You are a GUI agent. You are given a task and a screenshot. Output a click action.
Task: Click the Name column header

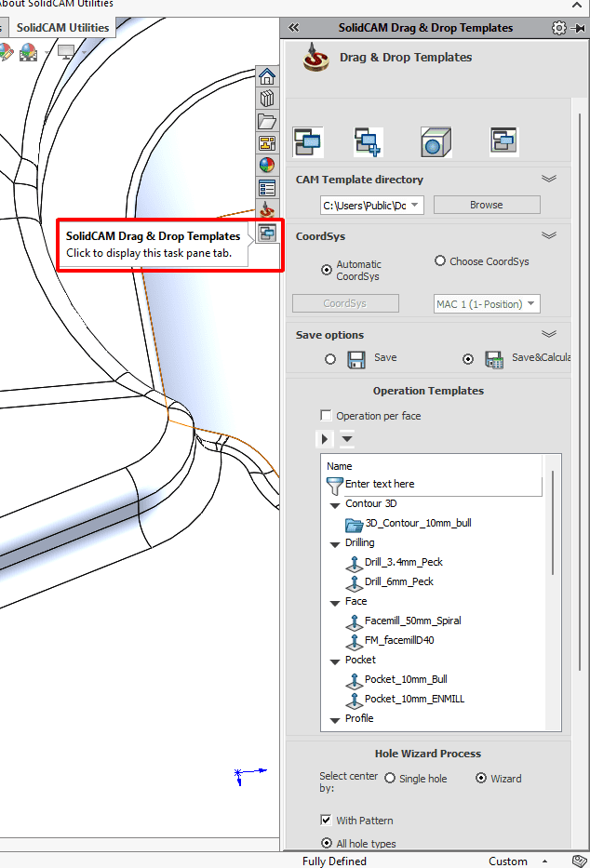point(340,466)
